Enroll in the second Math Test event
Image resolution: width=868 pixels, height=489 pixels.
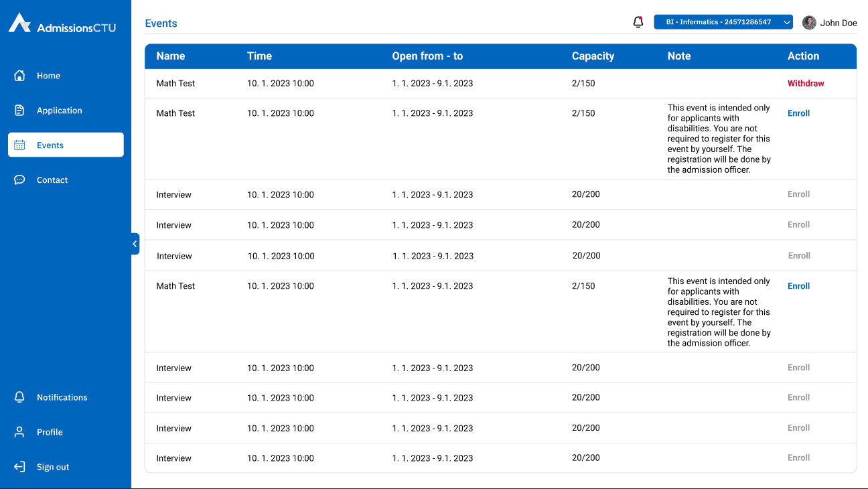(798, 113)
